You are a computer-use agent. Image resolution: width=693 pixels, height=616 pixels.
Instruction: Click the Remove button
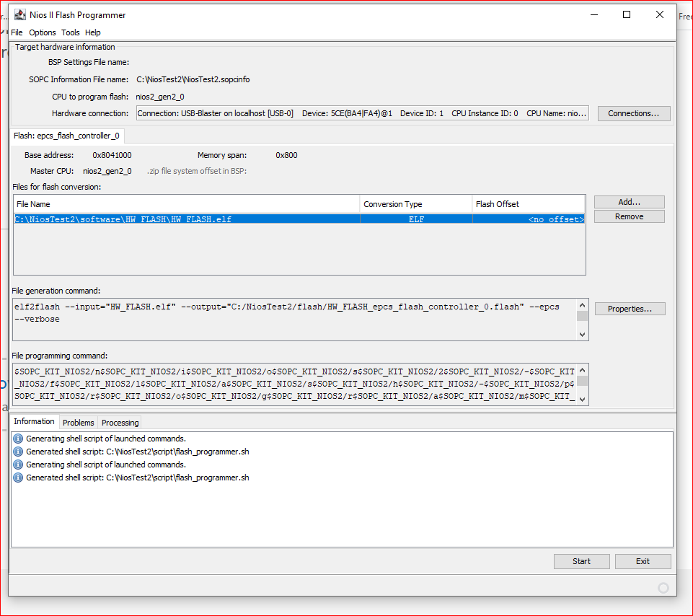(x=629, y=216)
